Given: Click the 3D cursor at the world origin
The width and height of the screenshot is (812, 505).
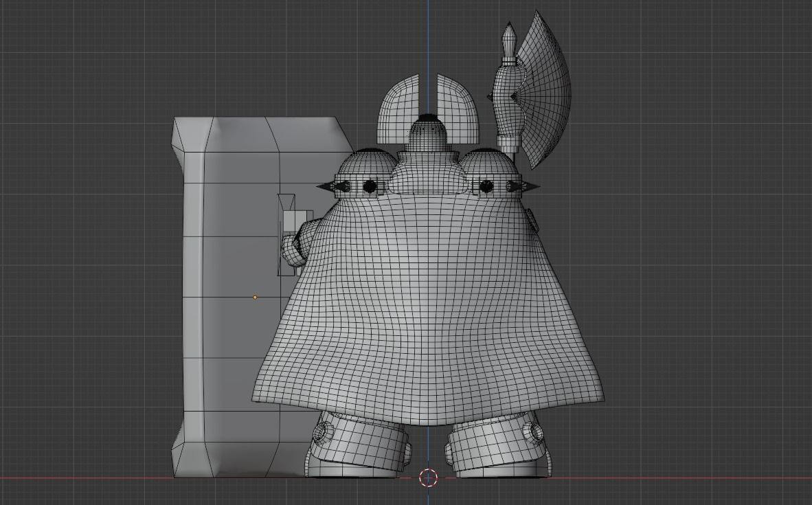Looking at the screenshot, I should click(428, 478).
